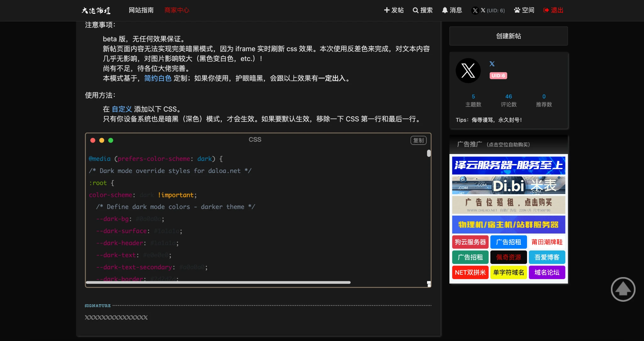Click the scroll-to-top arrow button
644x341 pixels.
click(623, 289)
